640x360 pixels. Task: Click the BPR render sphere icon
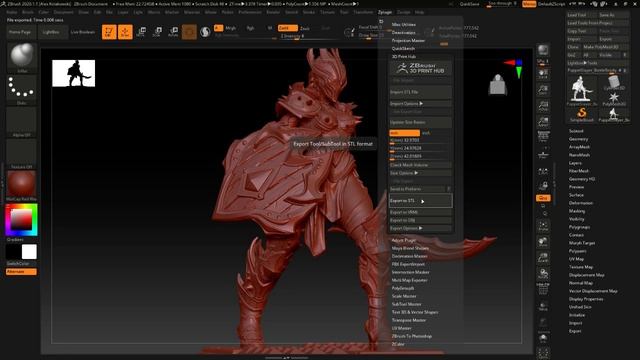543,50
